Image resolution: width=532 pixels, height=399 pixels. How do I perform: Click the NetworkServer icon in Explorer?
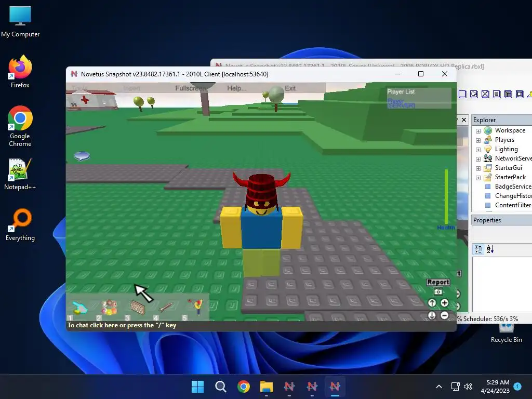tap(488, 158)
